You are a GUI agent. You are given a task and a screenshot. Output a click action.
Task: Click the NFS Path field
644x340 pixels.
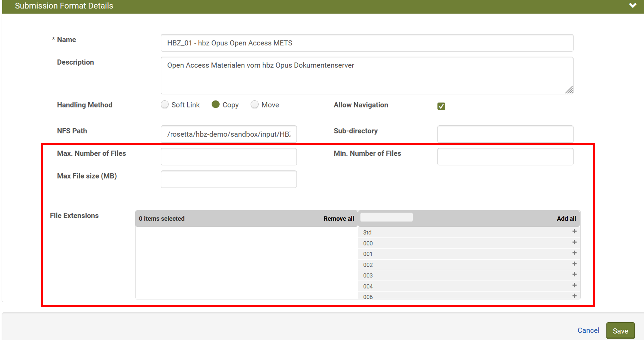tap(229, 134)
